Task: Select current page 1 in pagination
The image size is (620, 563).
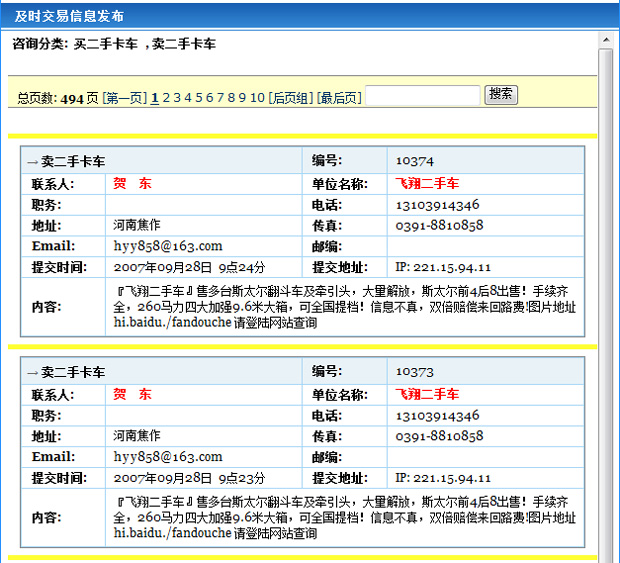Action: coord(155,98)
